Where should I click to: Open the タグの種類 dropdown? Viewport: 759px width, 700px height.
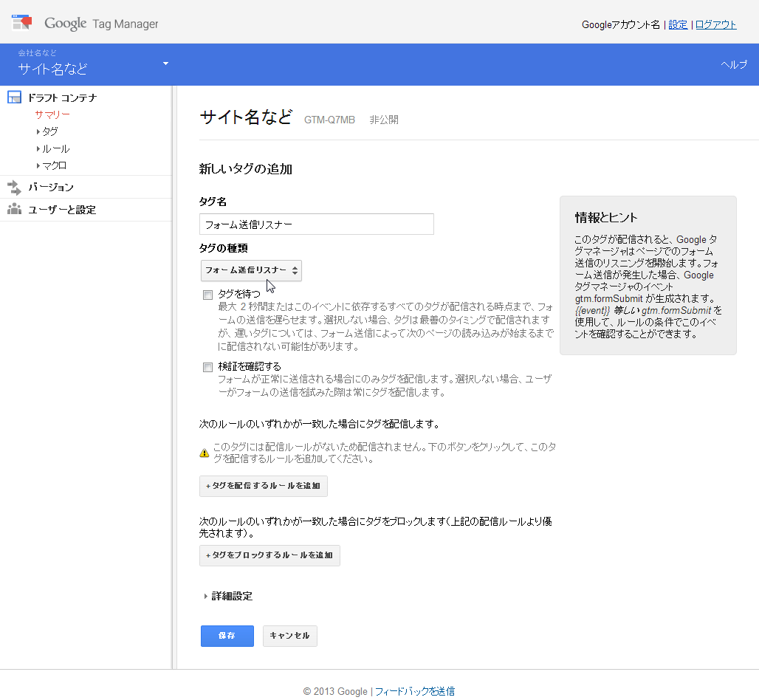[250, 271]
